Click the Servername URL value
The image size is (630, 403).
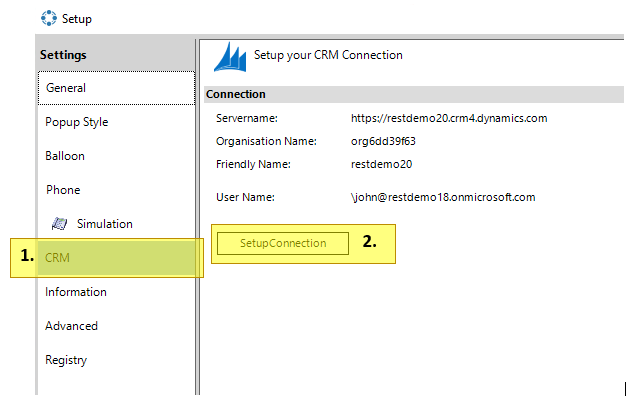[449, 118]
